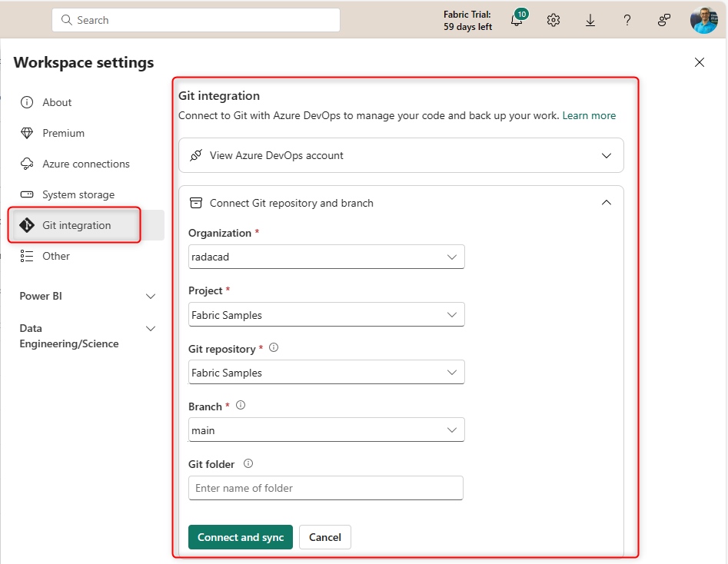Expand View Azure DevOps account section

tap(401, 155)
